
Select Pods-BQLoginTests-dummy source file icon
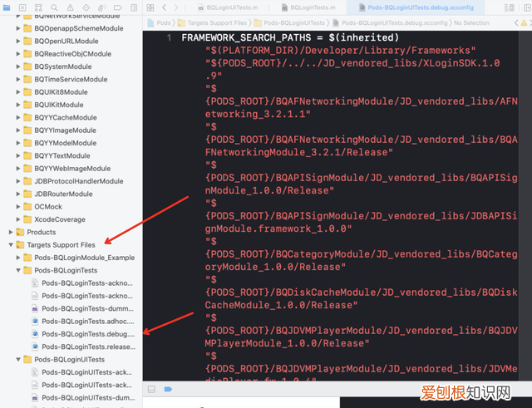point(35,308)
